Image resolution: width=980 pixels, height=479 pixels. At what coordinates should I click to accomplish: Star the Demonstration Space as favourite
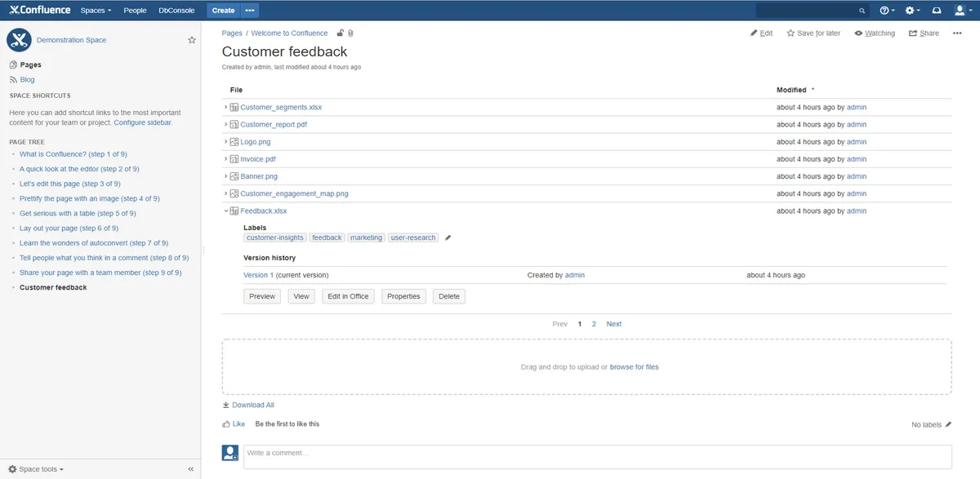point(192,40)
